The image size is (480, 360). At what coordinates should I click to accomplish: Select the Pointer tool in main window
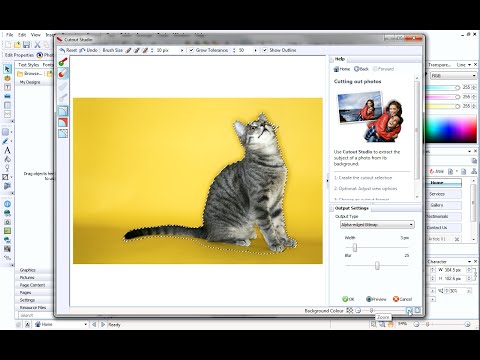[7, 69]
